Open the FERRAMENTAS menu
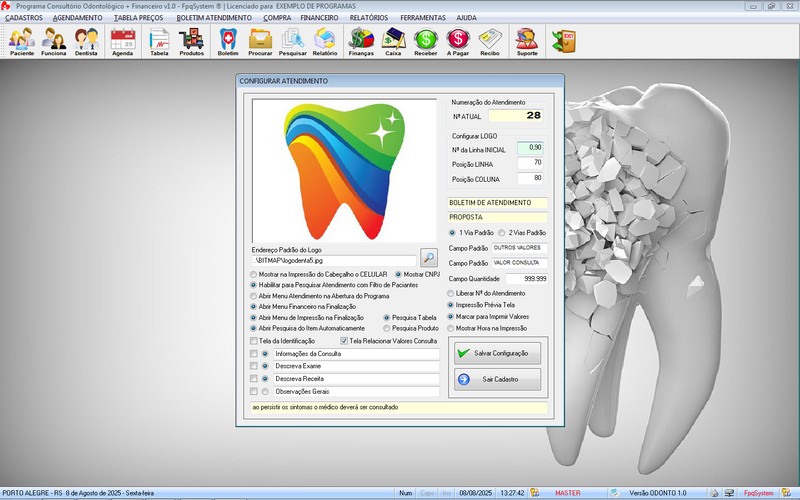 423,18
